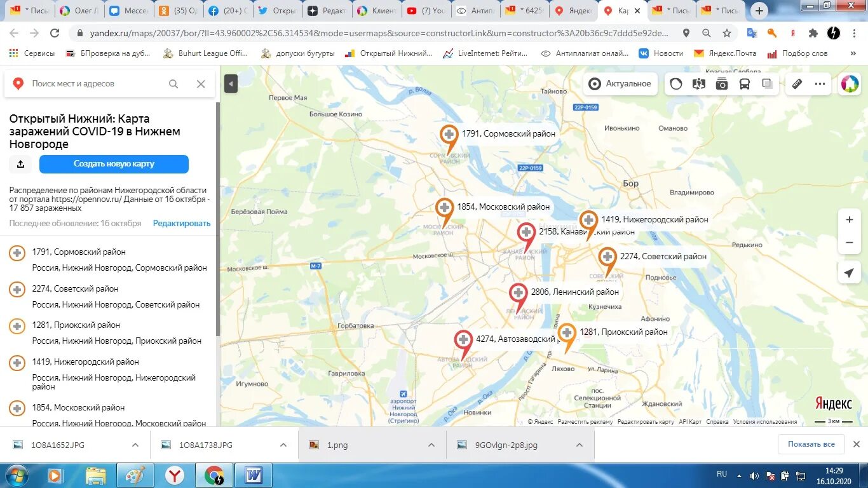The height and width of the screenshot is (488, 868).
Task: Zoom out the map with minus
Action: tap(849, 243)
